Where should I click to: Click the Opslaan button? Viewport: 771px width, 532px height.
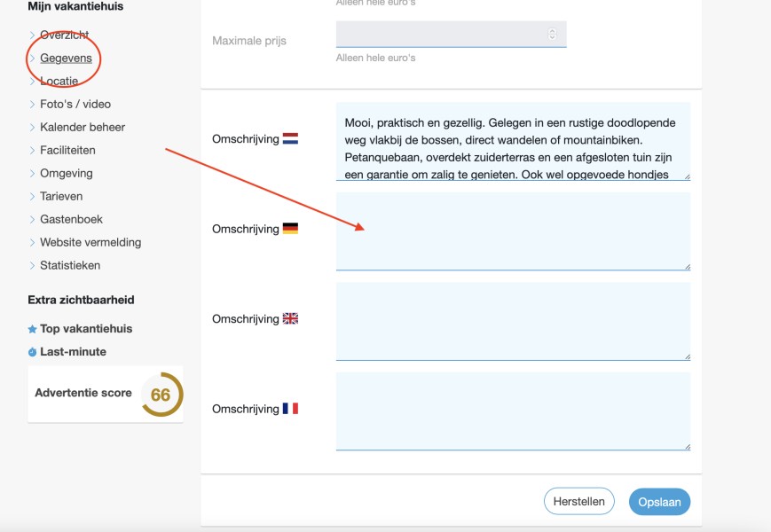pos(659,502)
